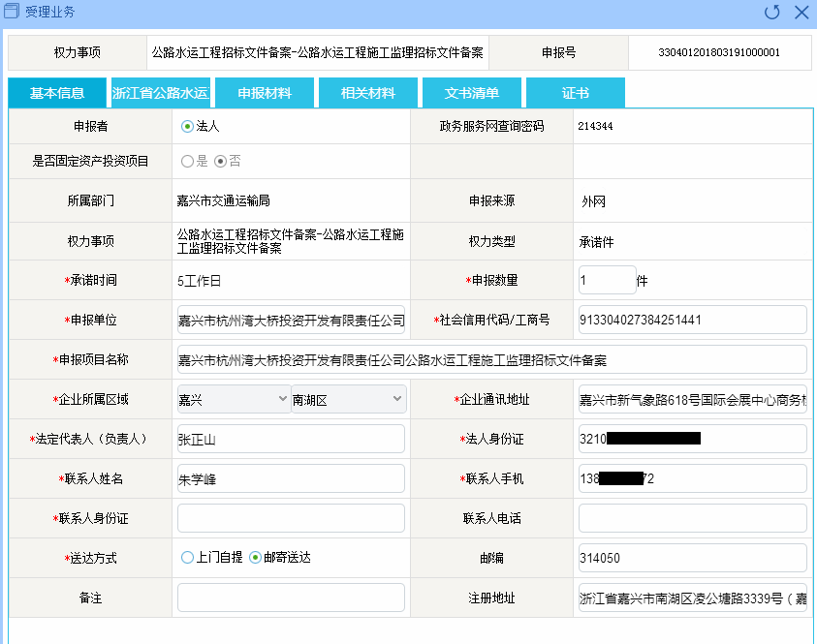Click the 联系人电话 input box
The image size is (817, 644).
pyautogui.click(x=692, y=518)
